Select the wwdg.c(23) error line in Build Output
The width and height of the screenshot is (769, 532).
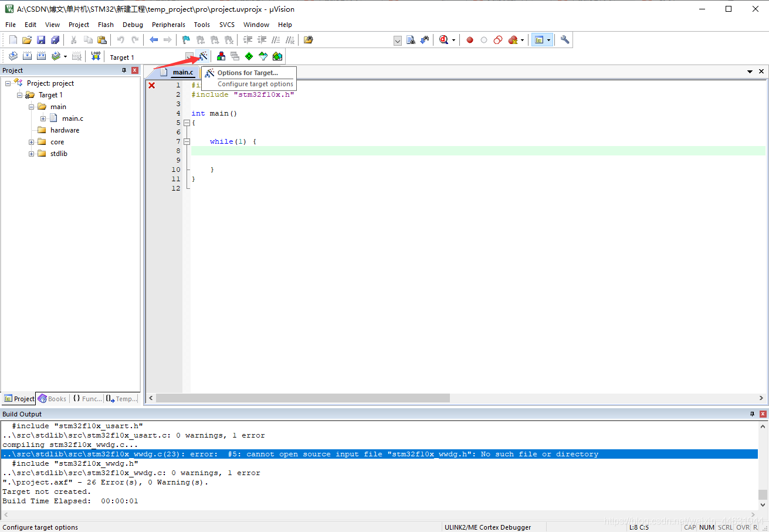point(380,454)
